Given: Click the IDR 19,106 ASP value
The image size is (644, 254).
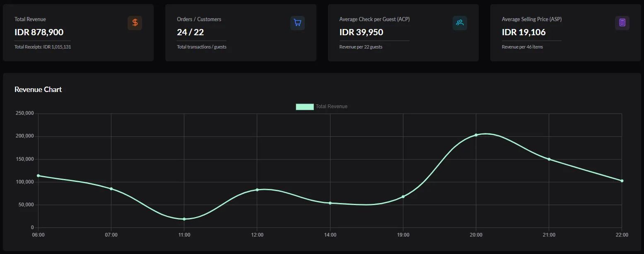Looking at the screenshot, I should coord(524,32).
